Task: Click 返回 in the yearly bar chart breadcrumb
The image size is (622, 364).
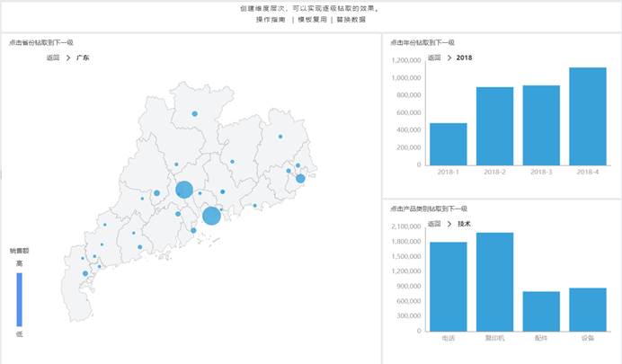Action: [434, 58]
